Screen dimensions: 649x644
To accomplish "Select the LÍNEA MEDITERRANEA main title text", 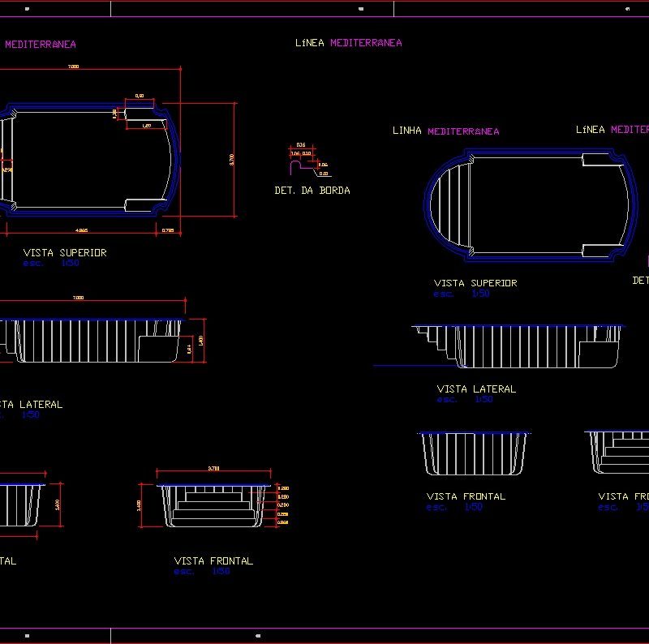I will coord(350,43).
